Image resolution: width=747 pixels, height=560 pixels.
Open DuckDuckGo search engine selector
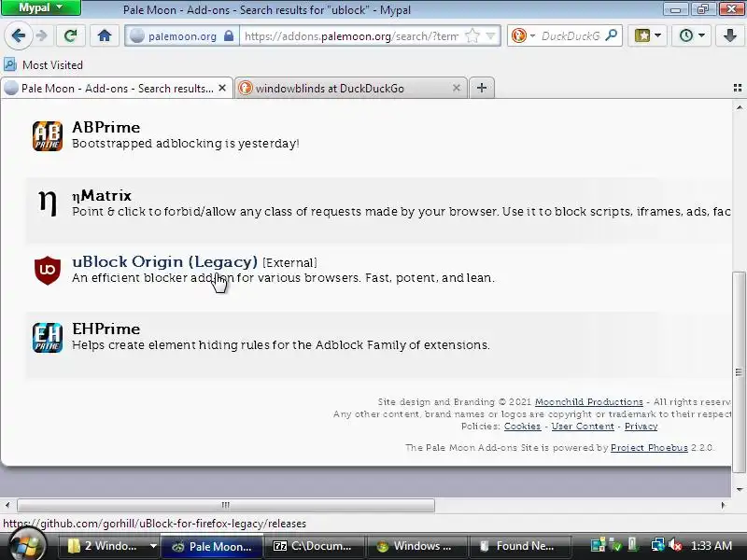(523, 35)
